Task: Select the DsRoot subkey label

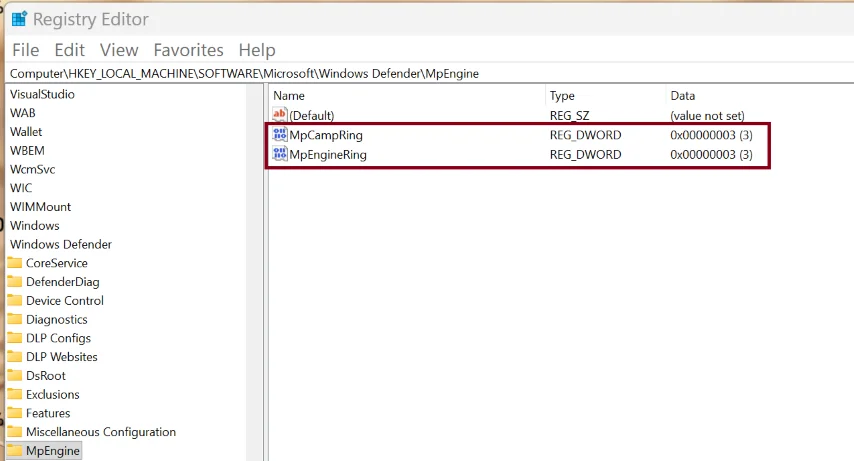Action: (46, 376)
